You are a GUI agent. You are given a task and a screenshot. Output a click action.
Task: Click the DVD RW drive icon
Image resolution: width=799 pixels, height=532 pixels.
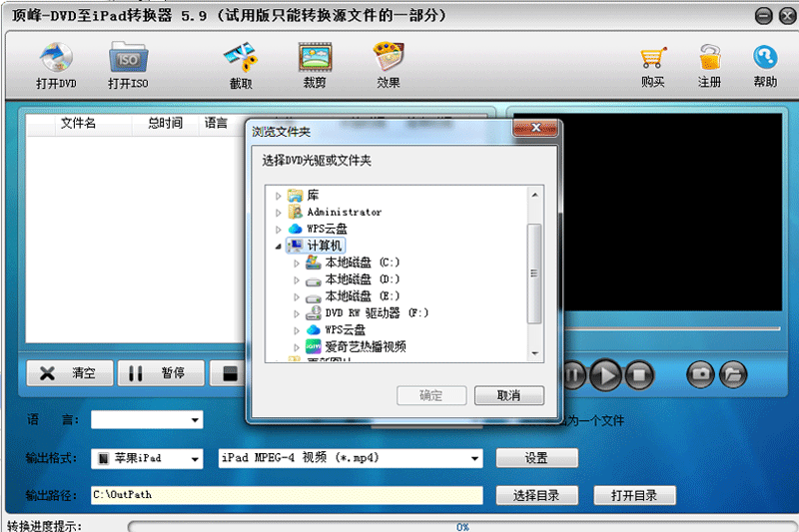click(x=314, y=312)
